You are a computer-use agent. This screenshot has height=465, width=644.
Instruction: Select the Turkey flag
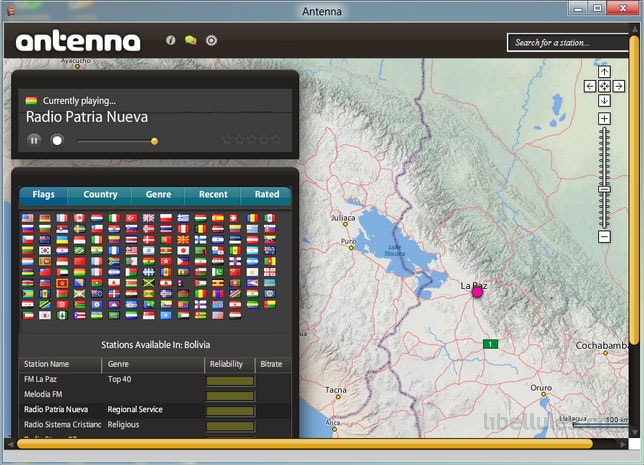tap(131, 218)
